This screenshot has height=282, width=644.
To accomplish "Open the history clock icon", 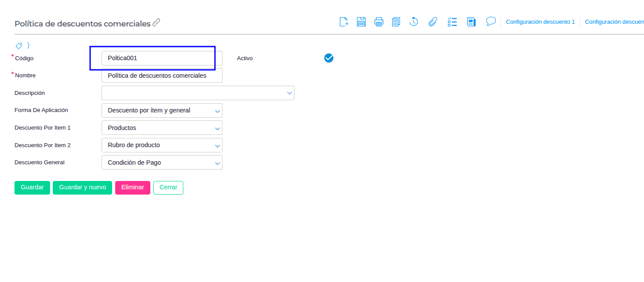I will pyautogui.click(x=414, y=22).
